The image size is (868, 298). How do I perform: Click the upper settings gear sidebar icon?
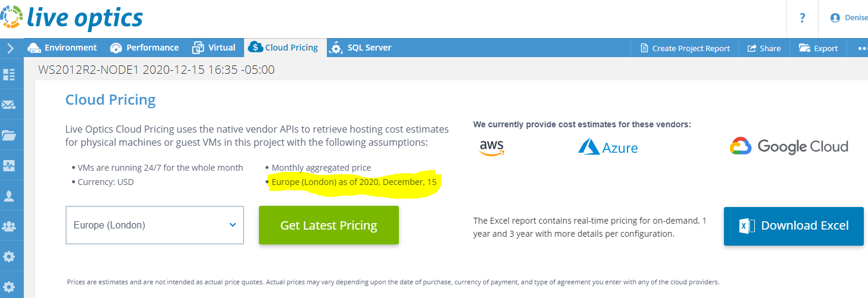pyautogui.click(x=10, y=256)
